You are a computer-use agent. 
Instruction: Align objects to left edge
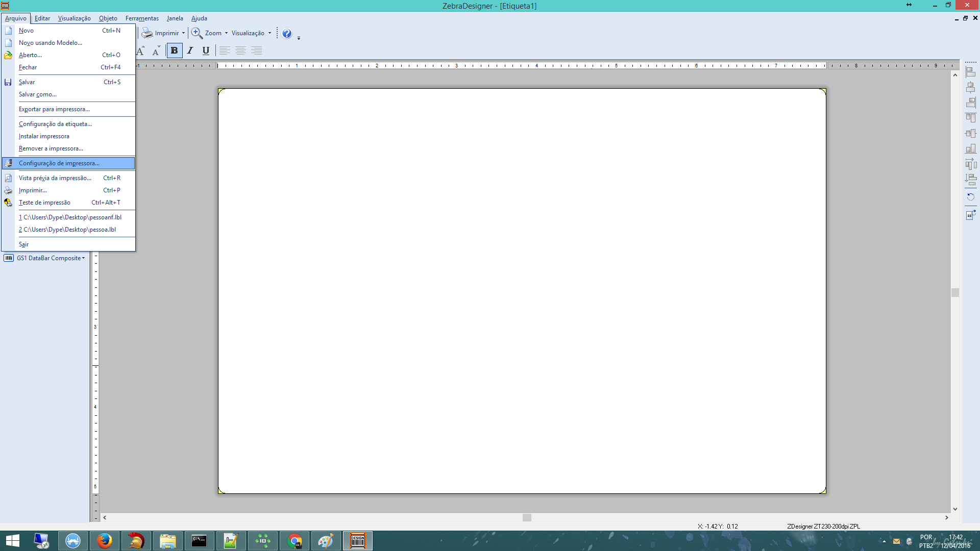(971, 72)
